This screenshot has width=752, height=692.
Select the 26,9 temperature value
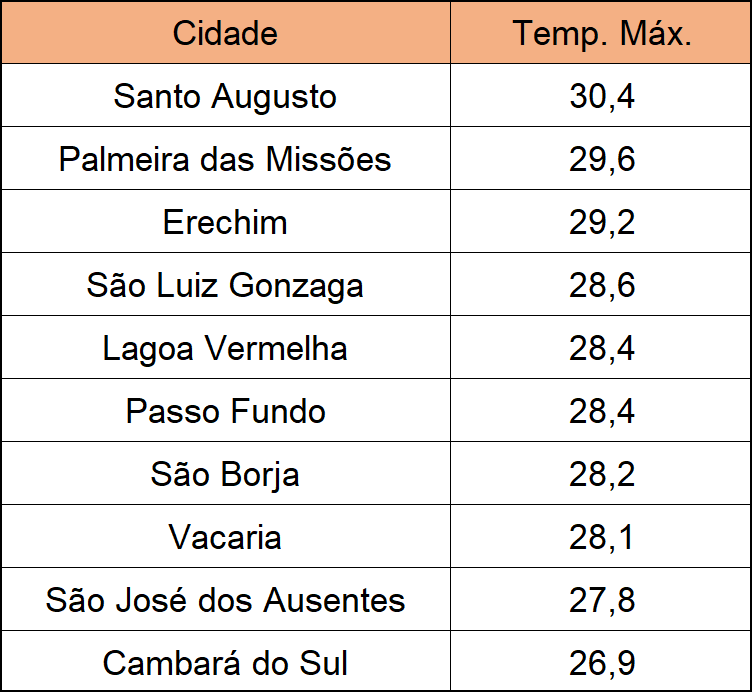point(601,662)
